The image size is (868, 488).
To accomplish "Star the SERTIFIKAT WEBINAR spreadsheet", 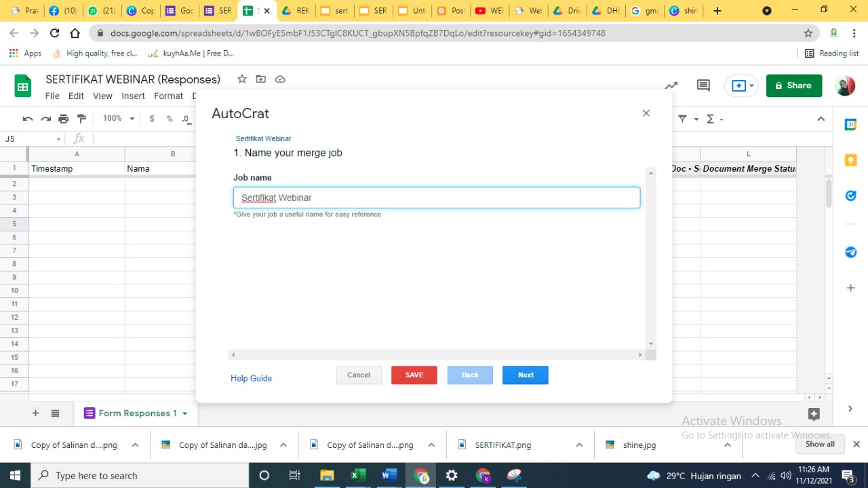I will click(242, 79).
